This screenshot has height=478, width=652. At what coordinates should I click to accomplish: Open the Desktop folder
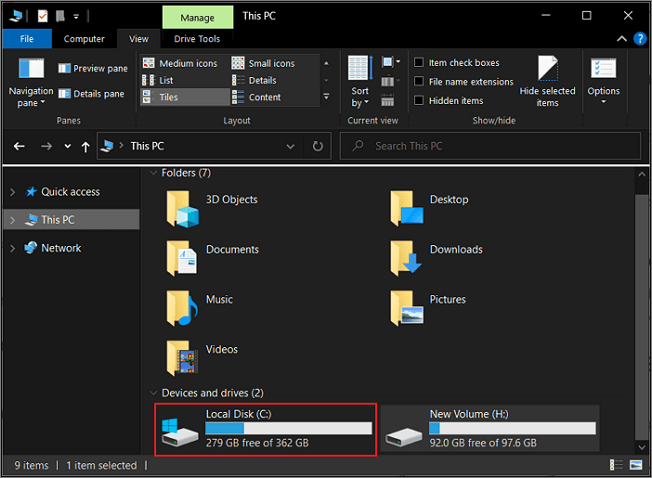point(429,208)
